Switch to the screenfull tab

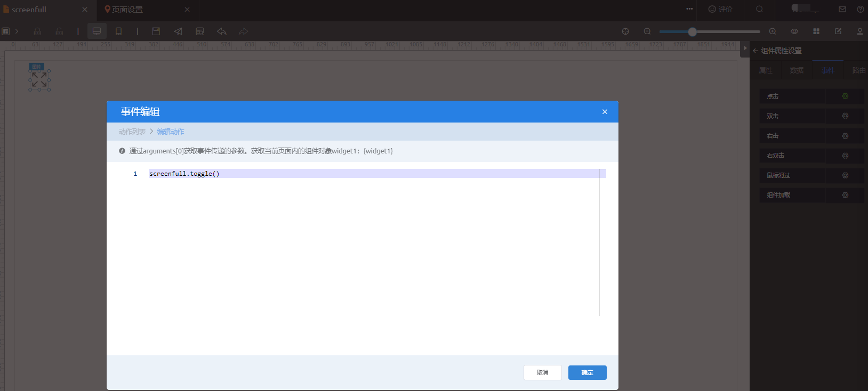point(29,10)
